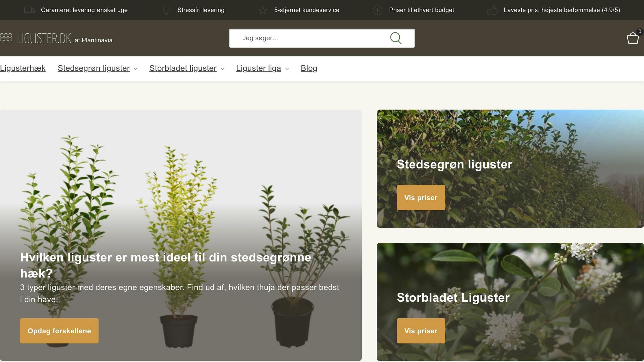Click Vis priser under Stedsegrøn liguster
Screen dimensions: 644x362
(x=421, y=197)
